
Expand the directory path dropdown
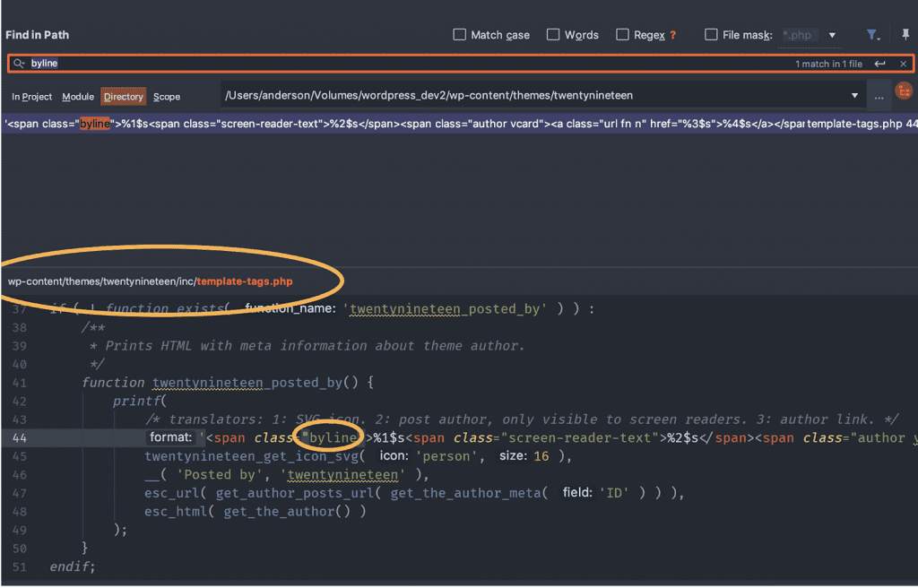pyautogui.click(x=853, y=95)
